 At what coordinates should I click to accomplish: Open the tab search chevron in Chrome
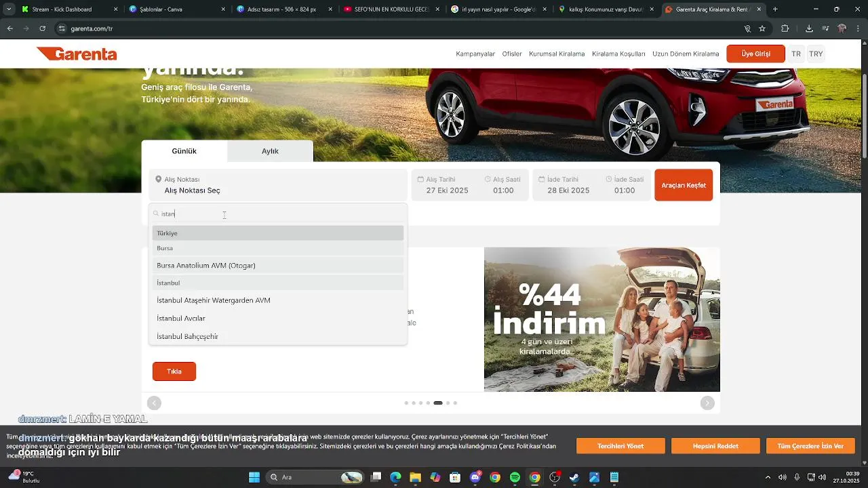pyautogui.click(x=9, y=9)
